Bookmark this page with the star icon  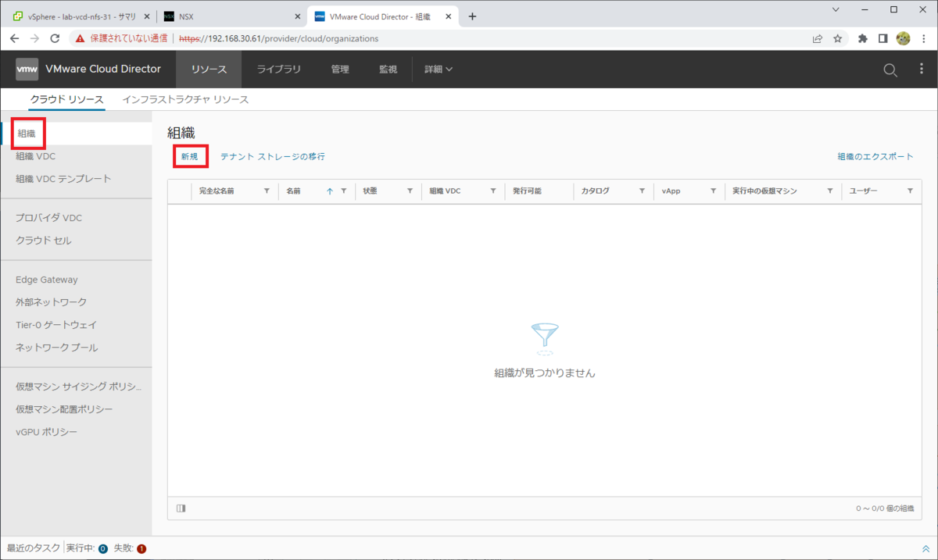point(838,38)
